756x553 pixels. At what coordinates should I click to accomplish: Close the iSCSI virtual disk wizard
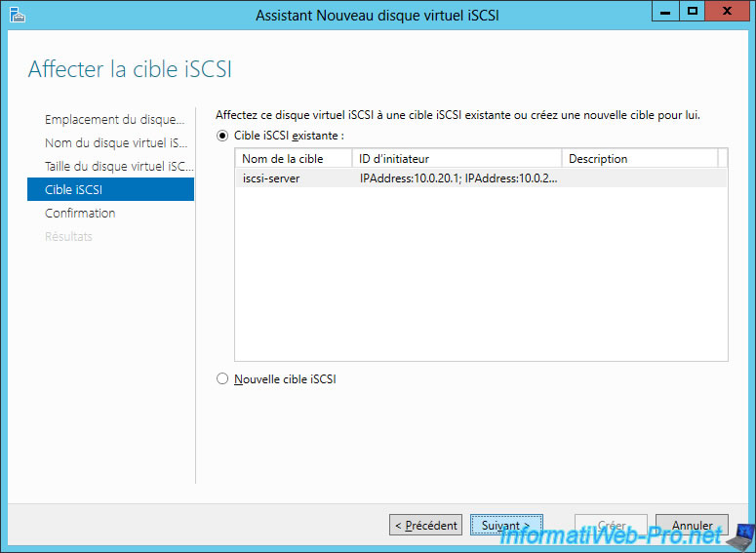point(727,11)
